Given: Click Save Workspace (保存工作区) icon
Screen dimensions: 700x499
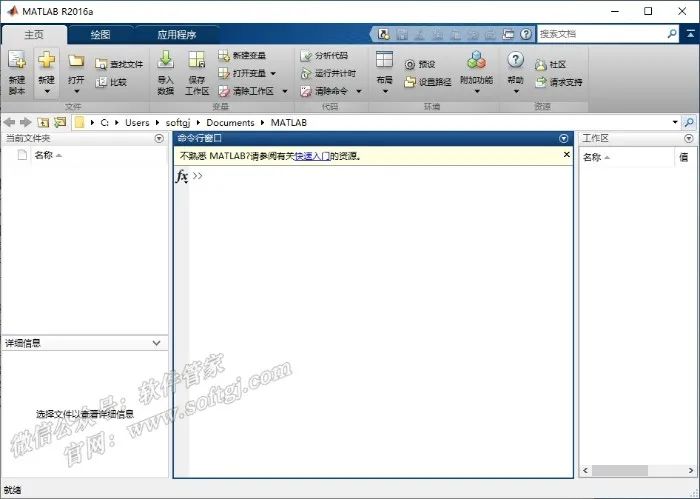Looking at the screenshot, I should point(197,60).
